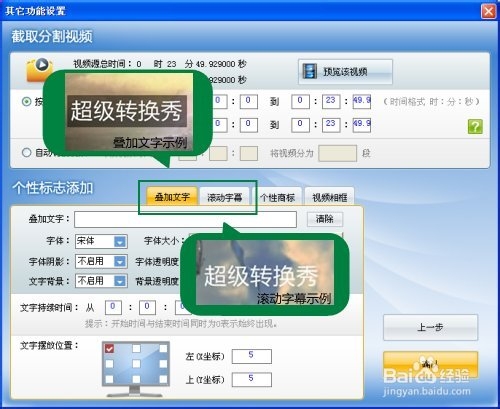Click end-hour field after 到 in first time row

[300, 102]
